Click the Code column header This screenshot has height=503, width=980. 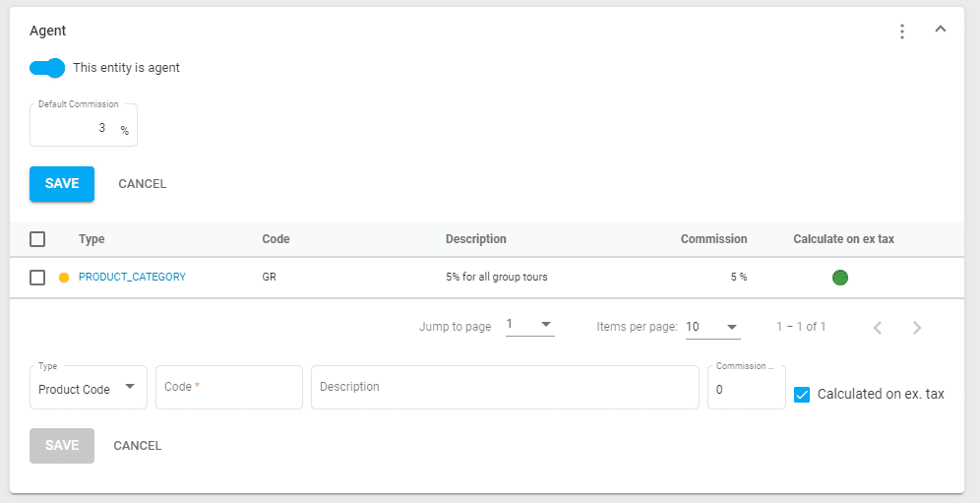(276, 239)
